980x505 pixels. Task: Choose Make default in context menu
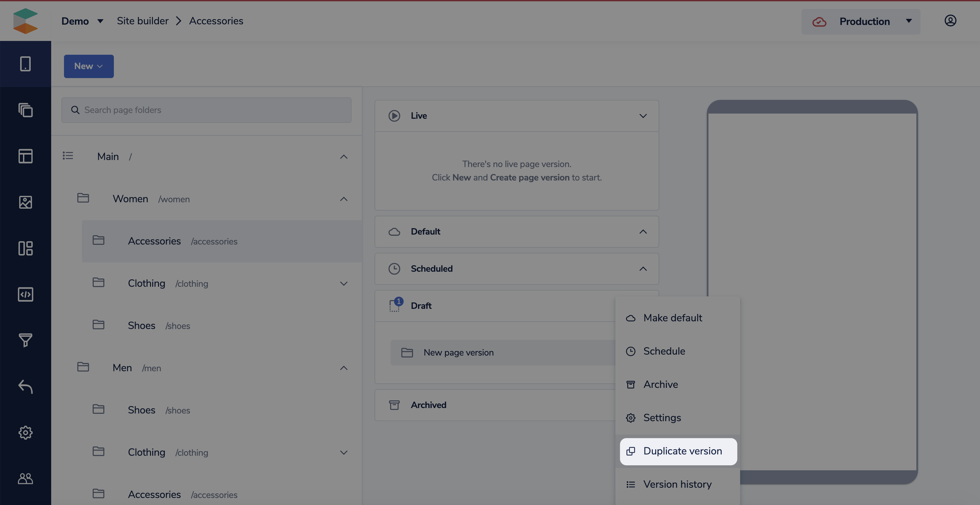pos(672,318)
